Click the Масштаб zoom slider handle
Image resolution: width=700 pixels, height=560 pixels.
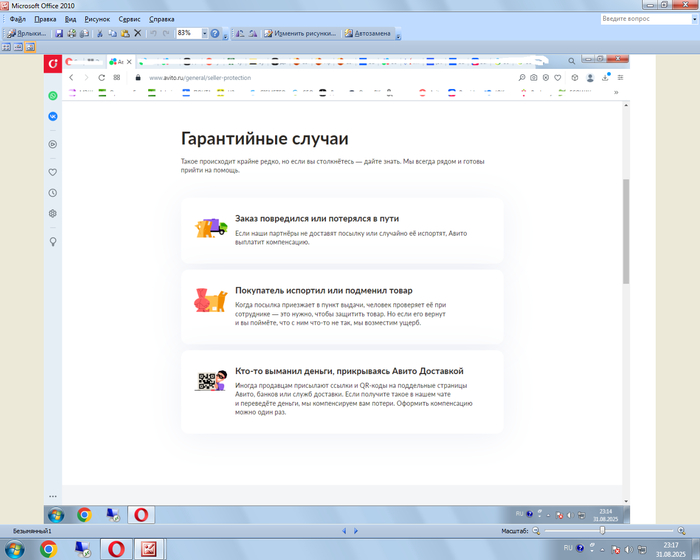pos(601,531)
